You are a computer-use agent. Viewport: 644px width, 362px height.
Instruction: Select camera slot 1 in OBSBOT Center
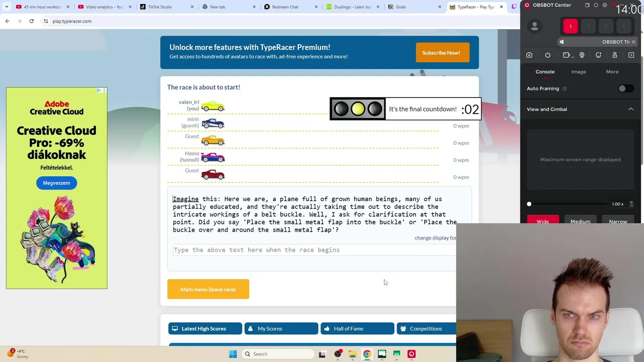click(571, 26)
